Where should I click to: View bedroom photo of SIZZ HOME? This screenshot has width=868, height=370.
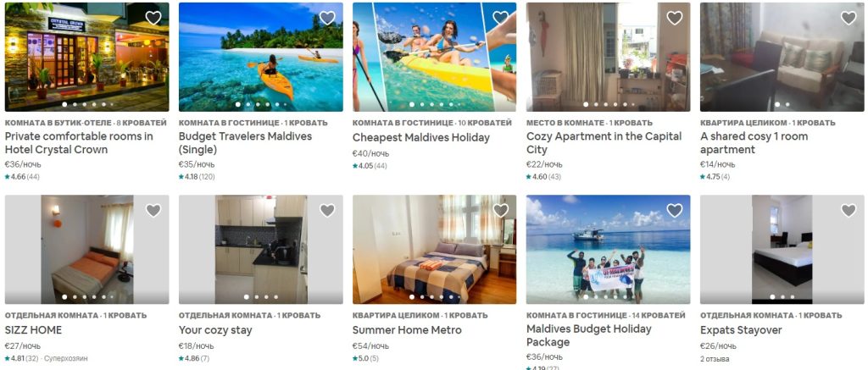coord(87,250)
